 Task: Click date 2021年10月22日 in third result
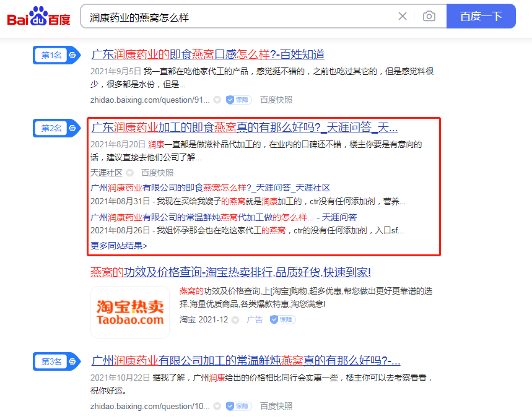[120, 378]
